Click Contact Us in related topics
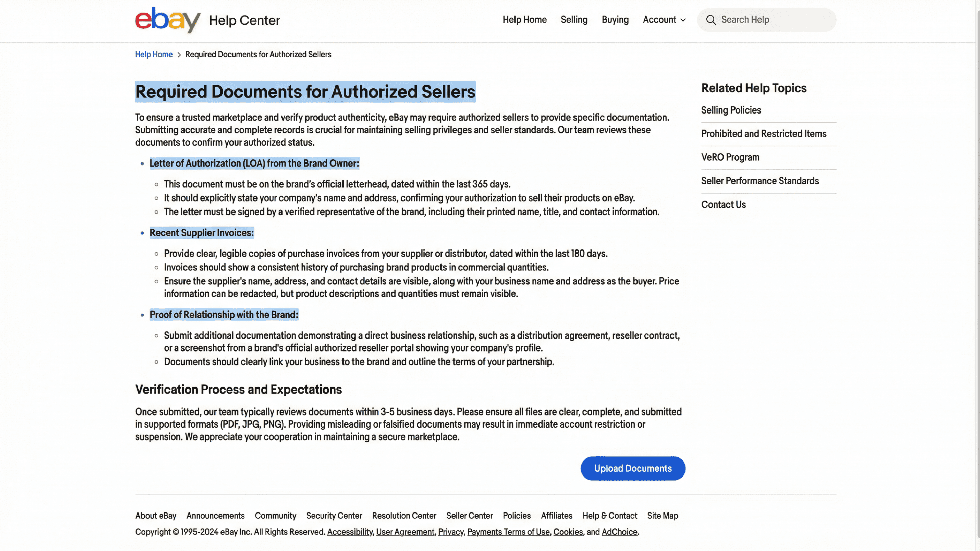980x551 pixels. tap(723, 205)
